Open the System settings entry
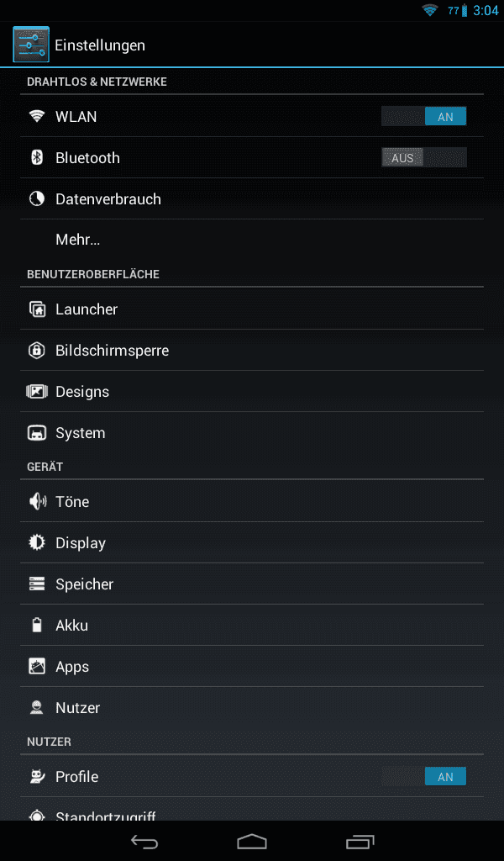504x861 pixels. 252,433
